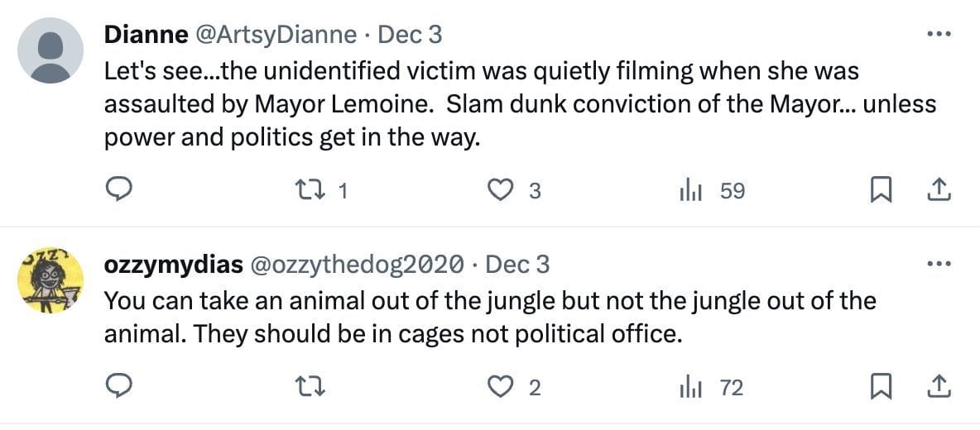Like ozzymydias's tweet with 2 likes

pyautogui.click(x=499, y=387)
